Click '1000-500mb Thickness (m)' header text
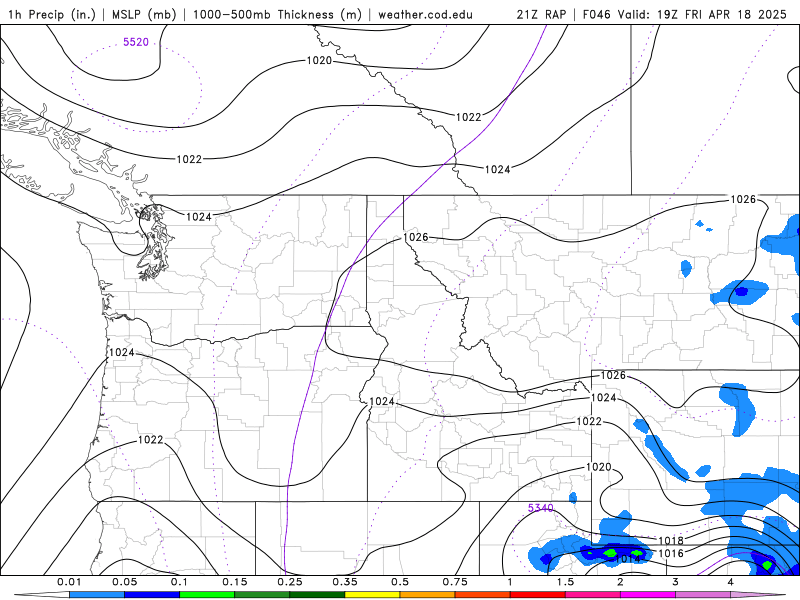Screen dimensions: 800x600 tap(277, 14)
